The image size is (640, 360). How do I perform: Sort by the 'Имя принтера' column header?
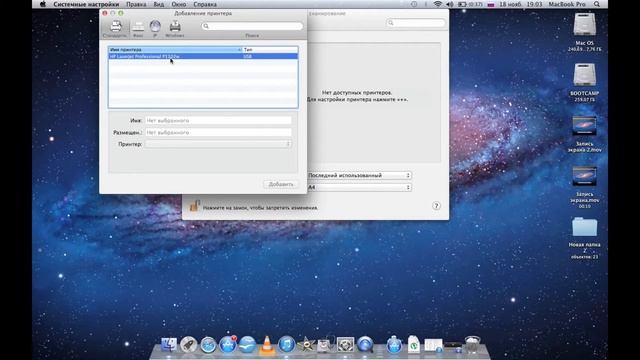(175, 49)
